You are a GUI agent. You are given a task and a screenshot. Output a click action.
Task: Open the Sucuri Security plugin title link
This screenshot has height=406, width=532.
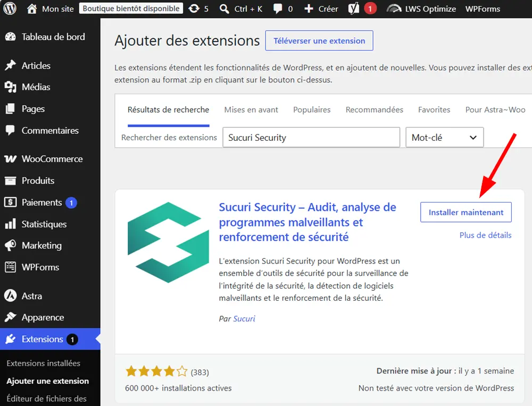tap(307, 222)
